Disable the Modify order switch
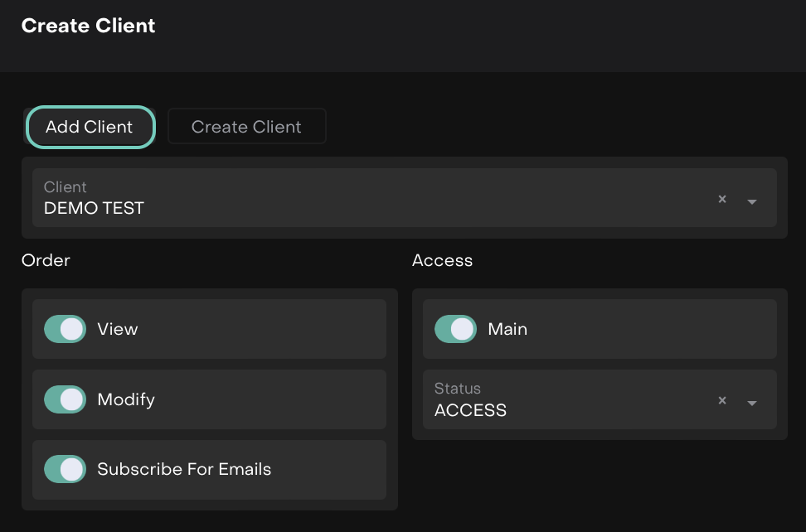The image size is (806, 532). coord(65,399)
